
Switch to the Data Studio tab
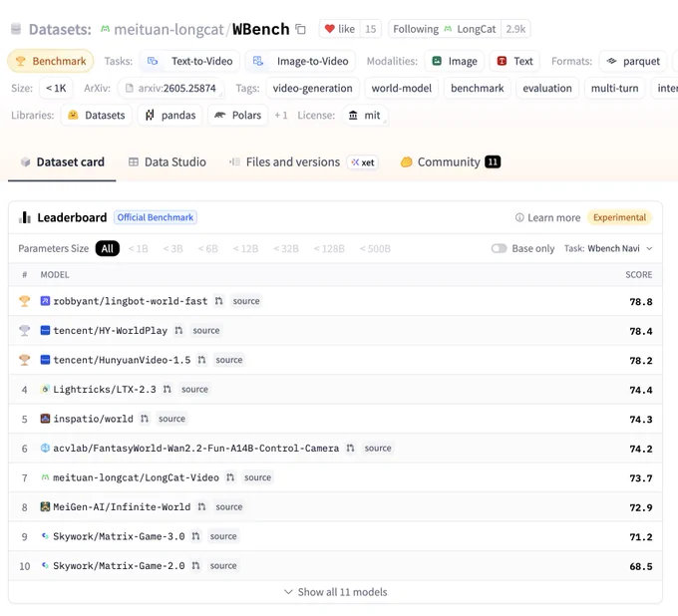[x=168, y=162]
